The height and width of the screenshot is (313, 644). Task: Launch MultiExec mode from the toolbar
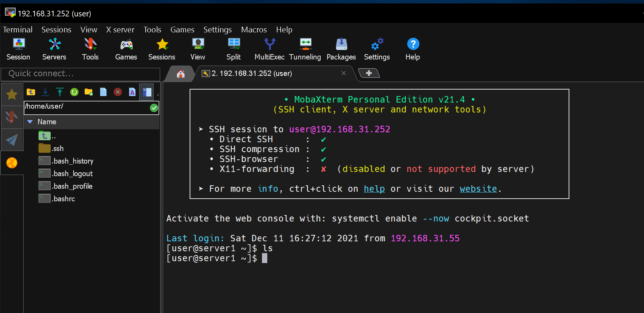pyautogui.click(x=270, y=49)
